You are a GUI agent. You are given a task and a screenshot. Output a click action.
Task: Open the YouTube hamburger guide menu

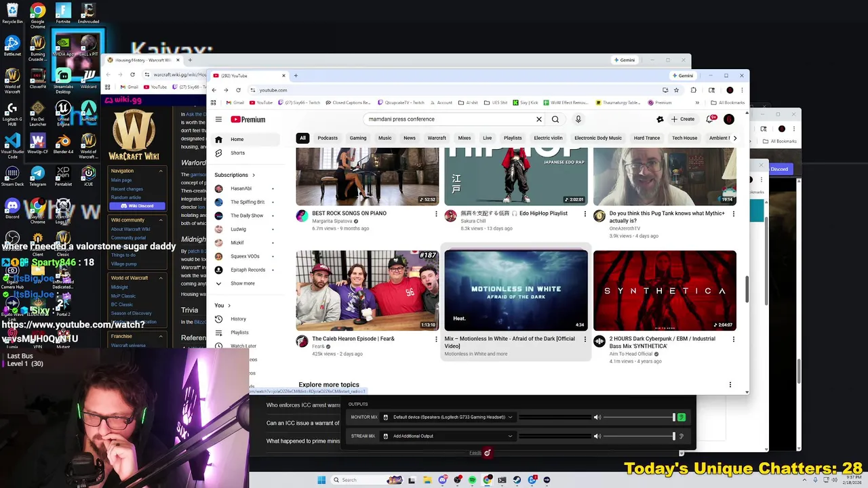tap(218, 119)
